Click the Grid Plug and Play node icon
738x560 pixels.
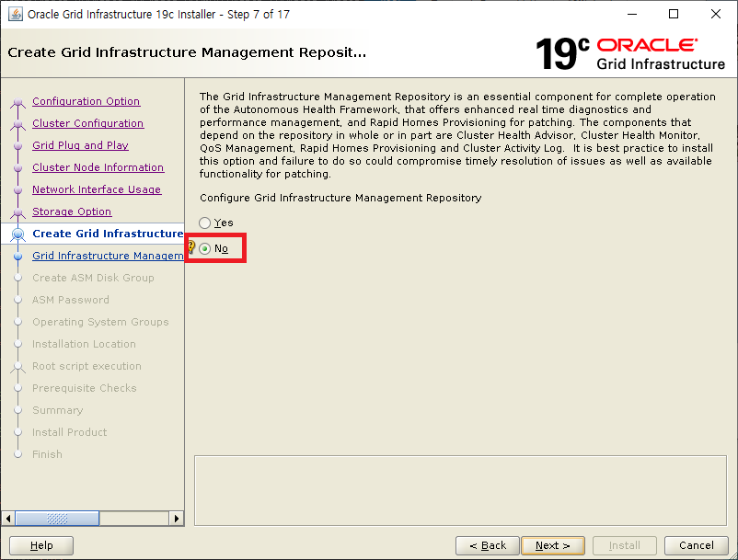pyautogui.click(x=17, y=146)
